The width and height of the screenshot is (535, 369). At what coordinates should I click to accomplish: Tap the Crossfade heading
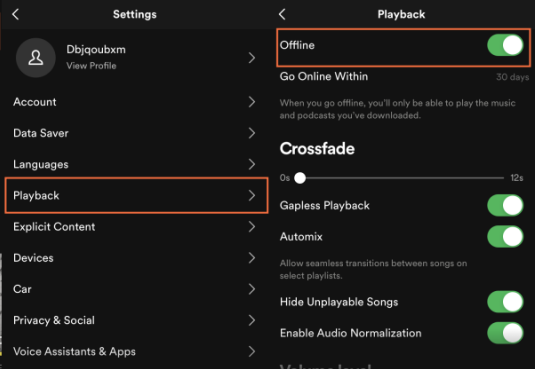pos(317,149)
